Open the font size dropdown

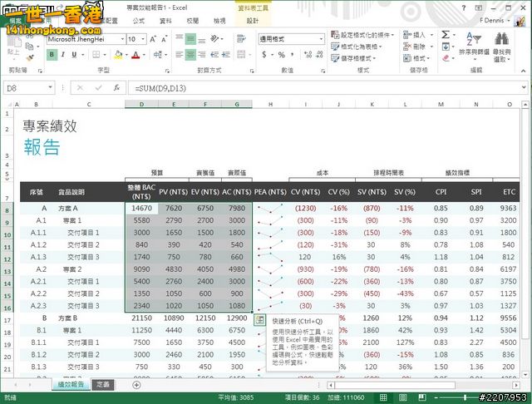point(142,39)
